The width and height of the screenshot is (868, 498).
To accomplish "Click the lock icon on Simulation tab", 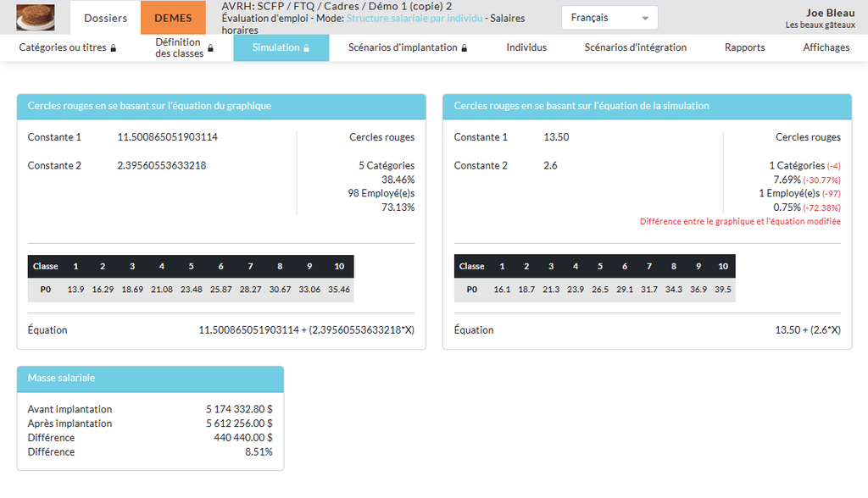I will pos(306,48).
